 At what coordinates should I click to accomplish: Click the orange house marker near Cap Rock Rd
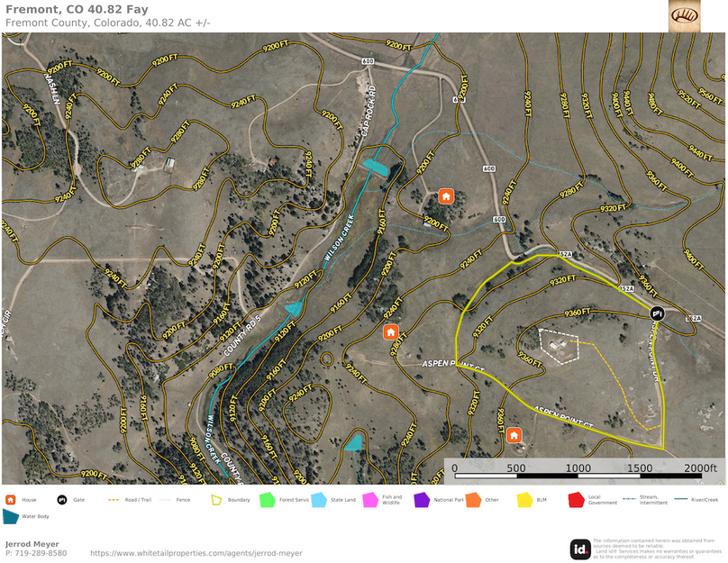pos(446,194)
